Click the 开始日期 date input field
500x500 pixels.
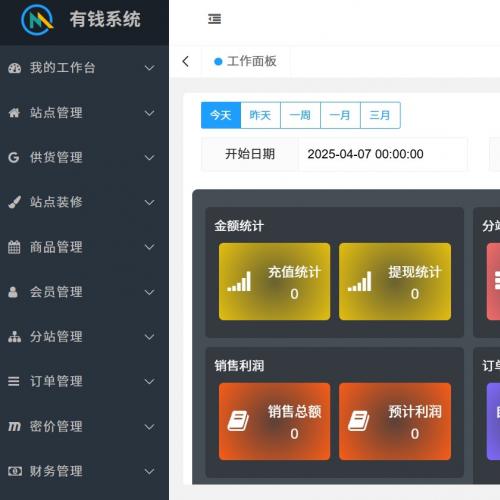pos(383,154)
